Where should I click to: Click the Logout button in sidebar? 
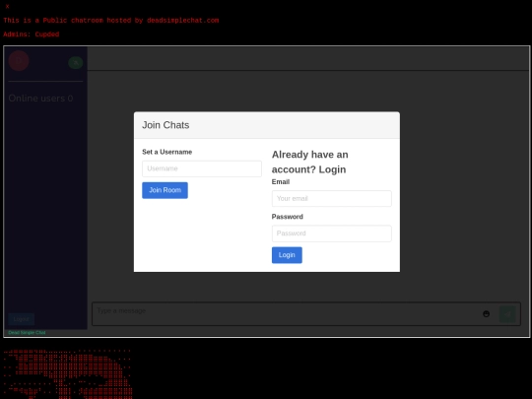21,319
